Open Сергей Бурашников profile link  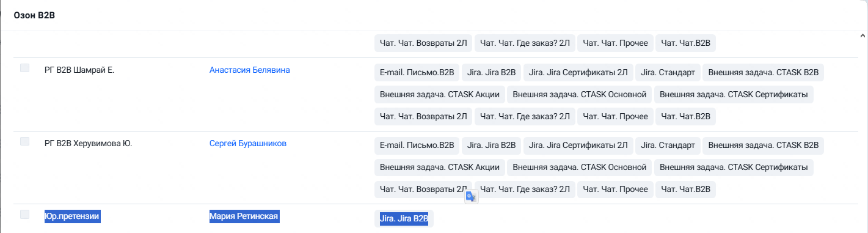click(x=248, y=143)
